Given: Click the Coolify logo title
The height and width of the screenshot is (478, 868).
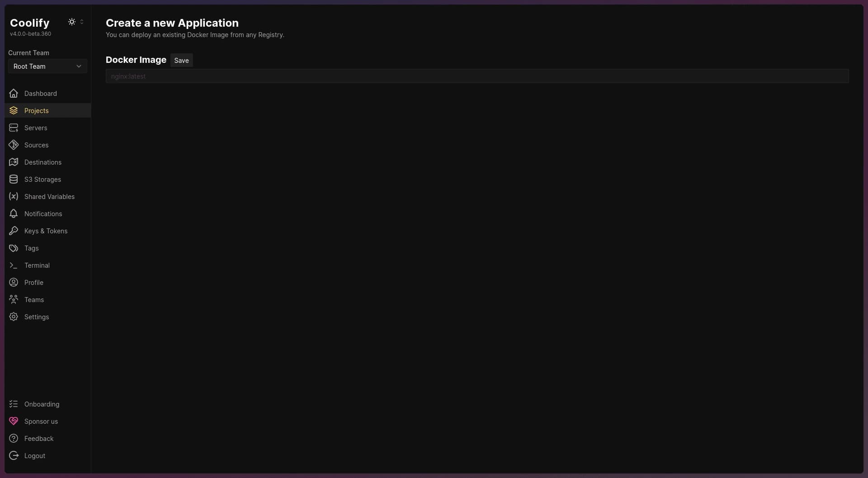Looking at the screenshot, I should [30, 23].
